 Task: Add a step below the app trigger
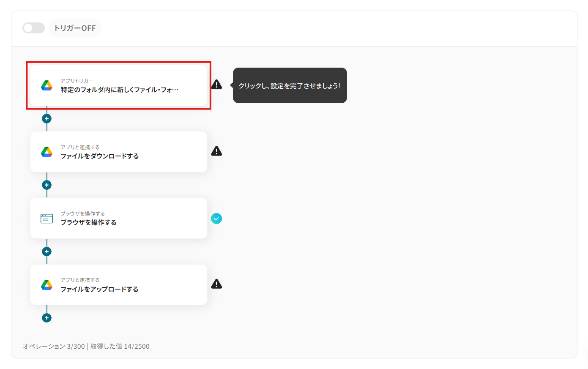46,118
